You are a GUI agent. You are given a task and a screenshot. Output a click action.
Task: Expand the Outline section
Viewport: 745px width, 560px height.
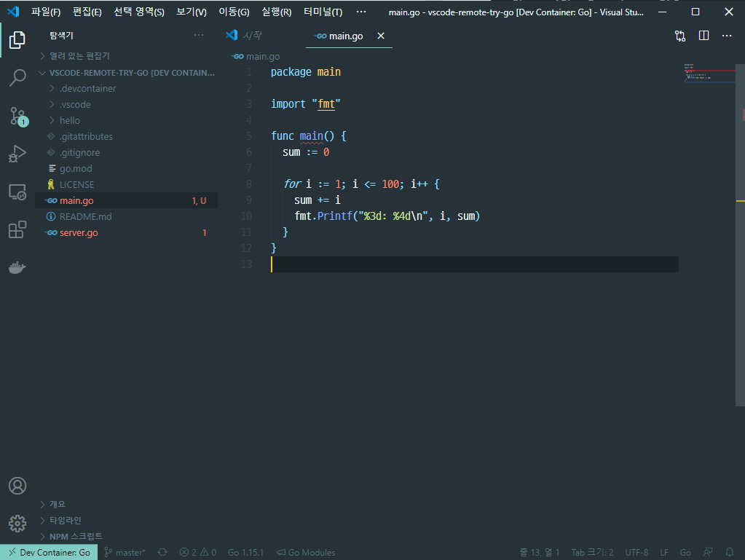point(127,504)
